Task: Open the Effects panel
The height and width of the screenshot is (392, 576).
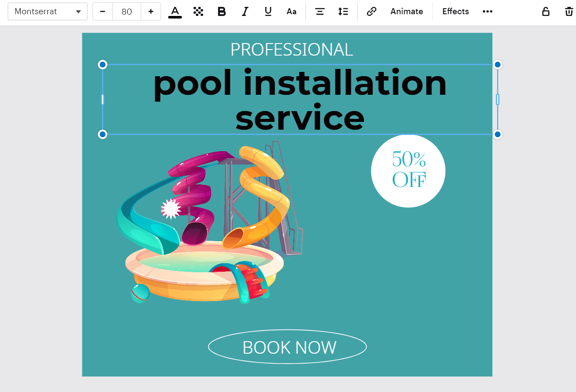Action: 455,12
